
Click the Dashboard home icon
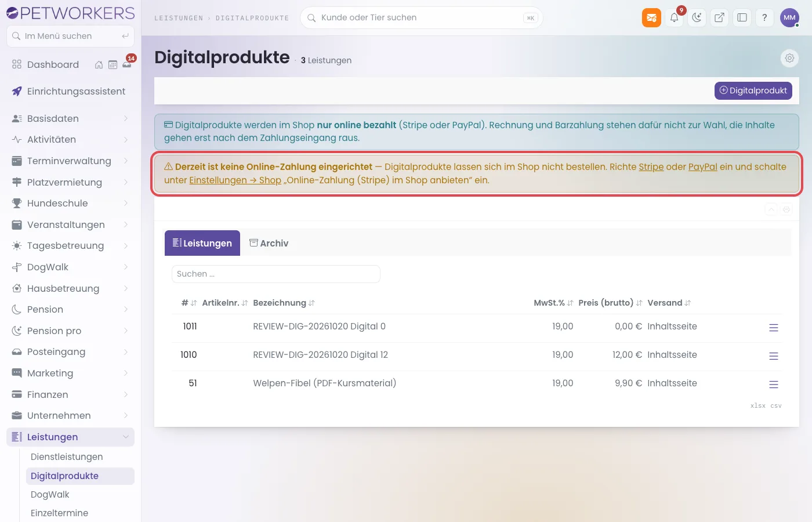pos(99,65)
